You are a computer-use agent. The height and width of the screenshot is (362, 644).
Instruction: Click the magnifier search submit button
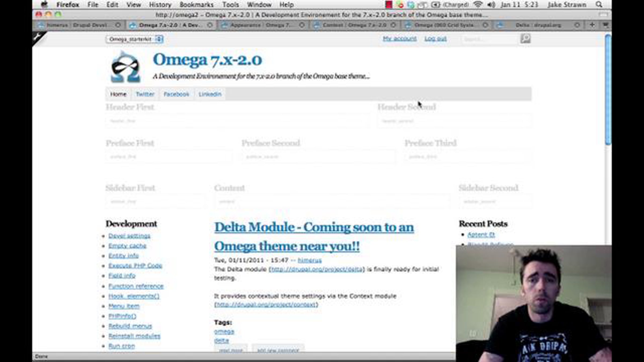pyautogui.click(x=525, y=39)
